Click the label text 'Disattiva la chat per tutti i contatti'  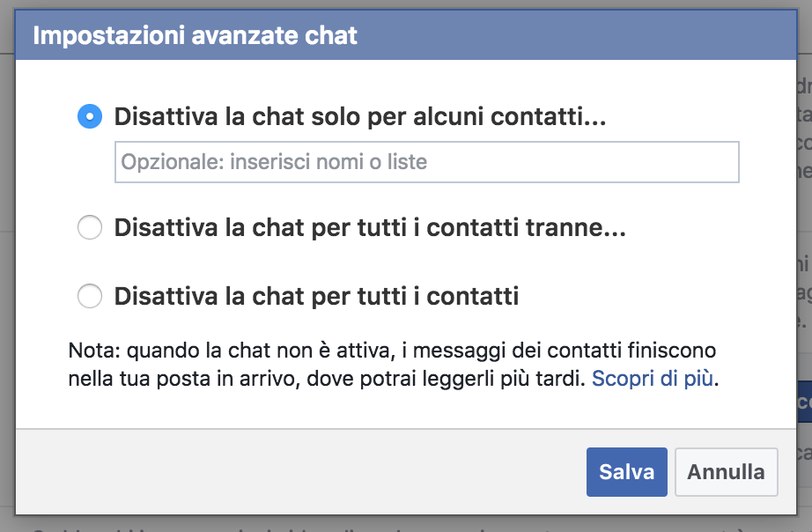pyautogui.click(x=316, y=296)
